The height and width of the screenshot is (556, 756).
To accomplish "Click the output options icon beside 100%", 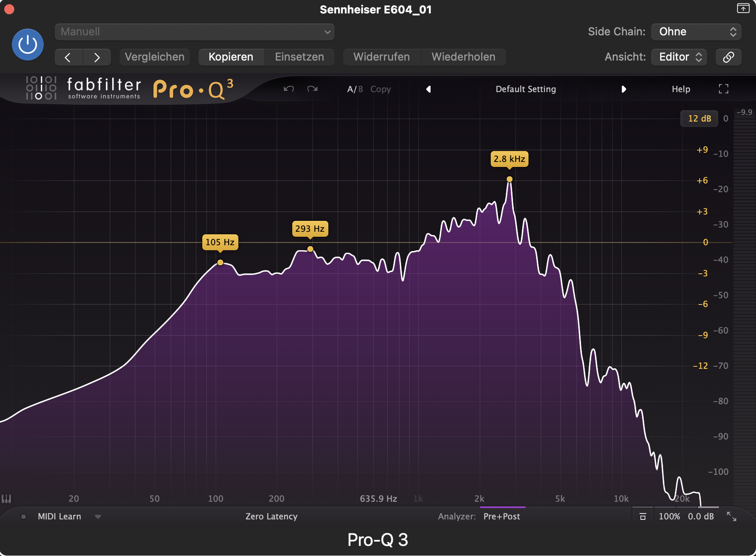I will click(x=642, y=516).
